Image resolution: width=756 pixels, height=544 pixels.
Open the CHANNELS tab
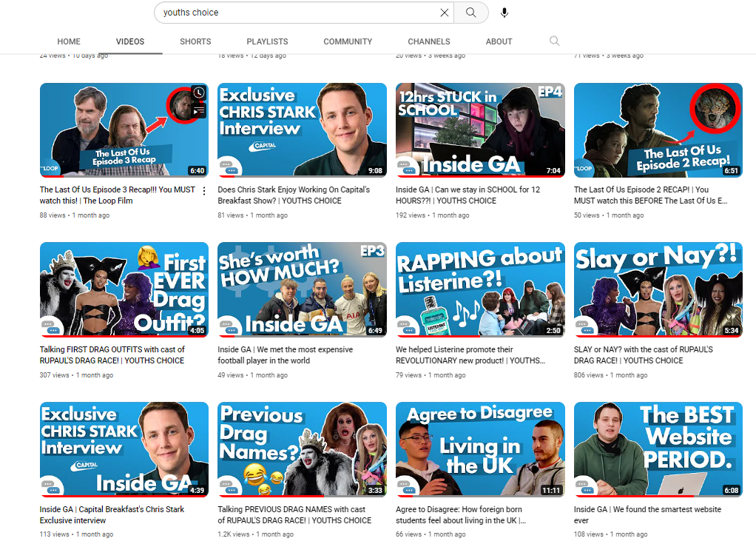tap(428, 41)
